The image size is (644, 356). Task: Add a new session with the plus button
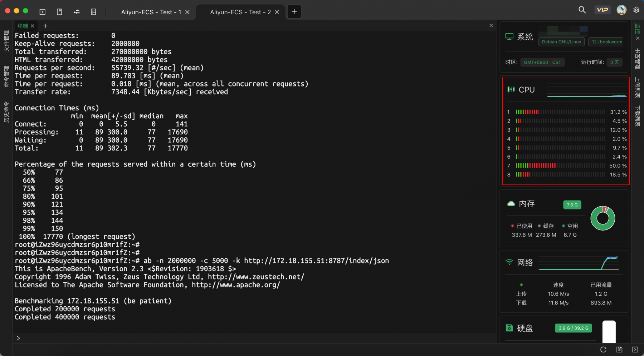pos(294,11)
